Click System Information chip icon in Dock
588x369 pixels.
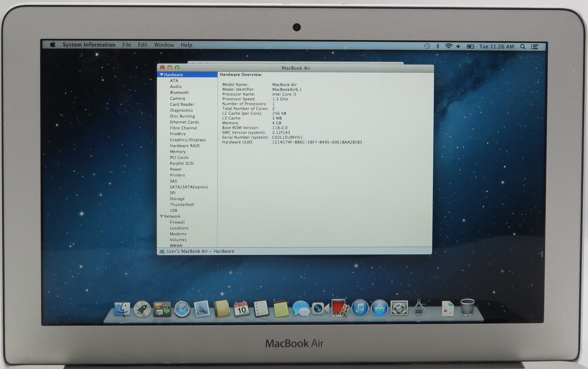419,308
